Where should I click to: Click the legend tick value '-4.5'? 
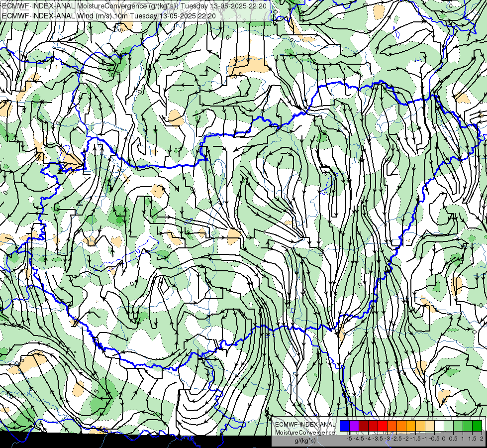click(359, 439)
